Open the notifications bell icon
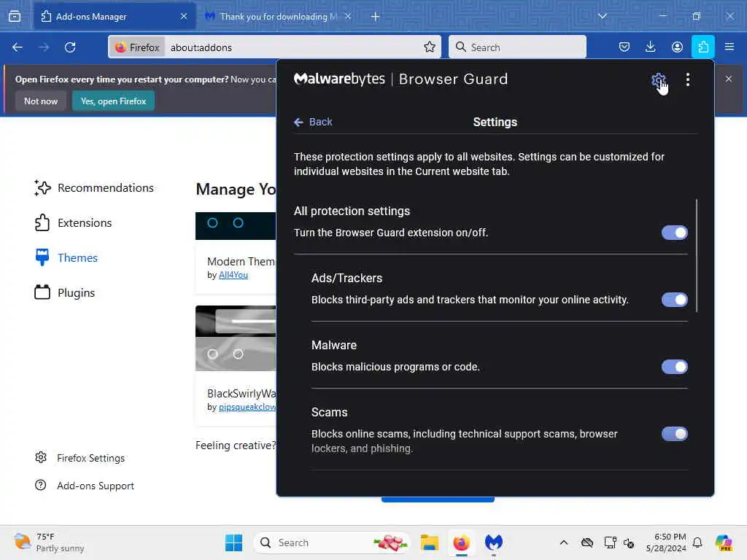Screen dimensions: 747x560 click(697, 542)
